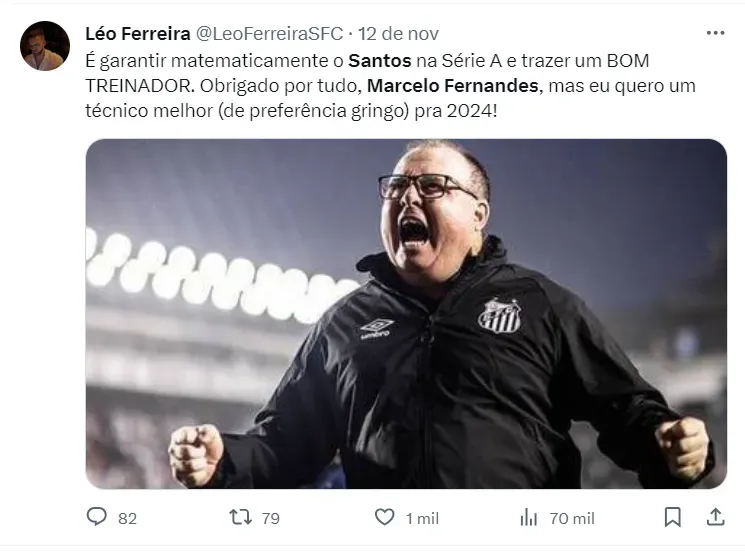Open view analytics bar chart icon
745x551 pixels.
tap(529, 517)
